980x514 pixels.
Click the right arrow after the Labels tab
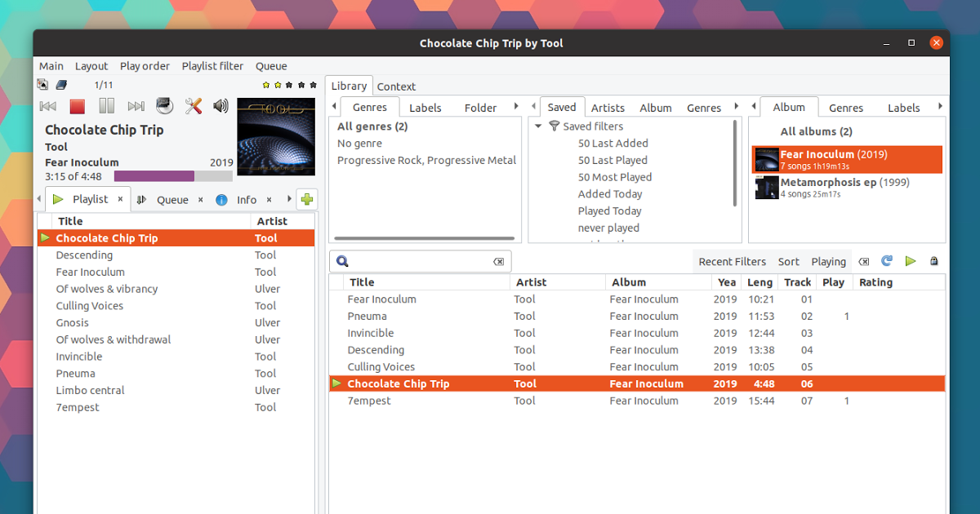[x=940, y=107]
